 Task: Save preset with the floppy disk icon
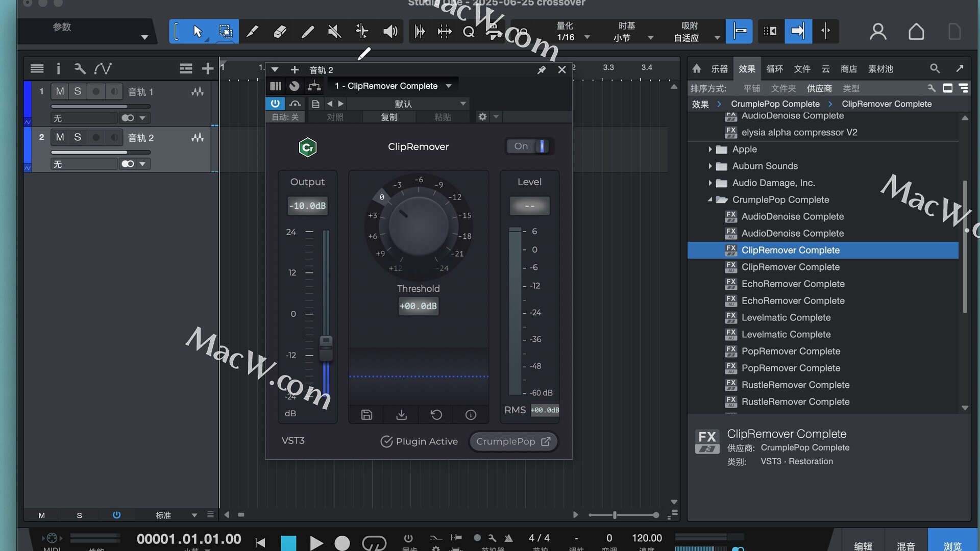click(x=366, y=415)
